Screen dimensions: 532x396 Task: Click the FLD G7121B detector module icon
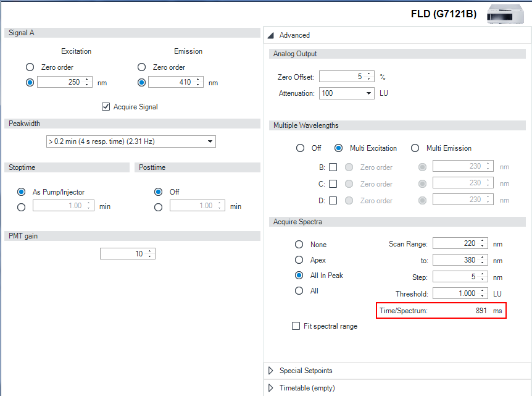(505, 13)
